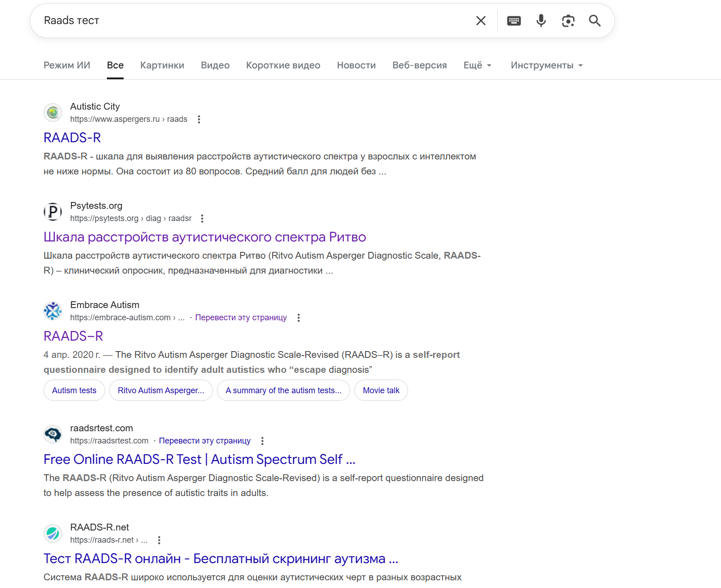The image size is (721, 588).
Task: Translate the raadsrtest.com page
Action: [x=205, y=441]
